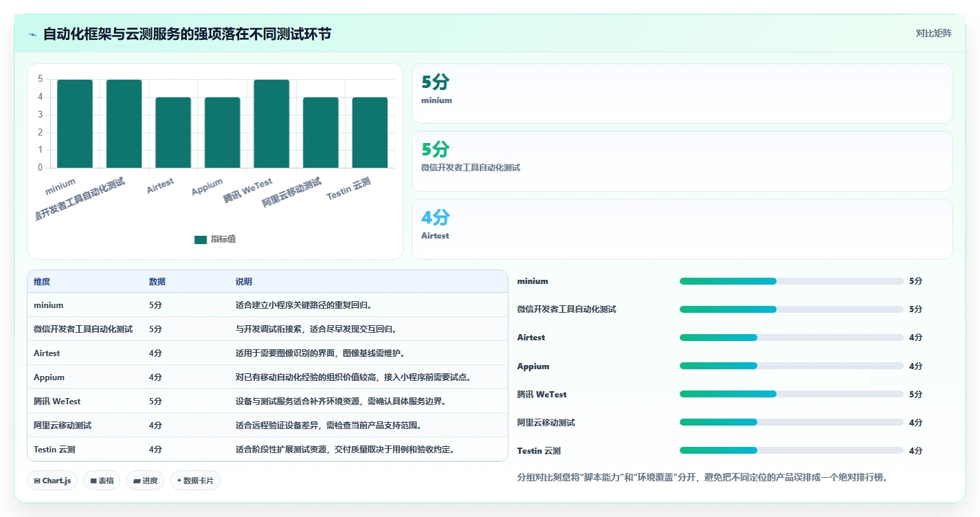Click the Chart.js tag chip
This screenshot has height=517, width=980.
tap(53, 481)
